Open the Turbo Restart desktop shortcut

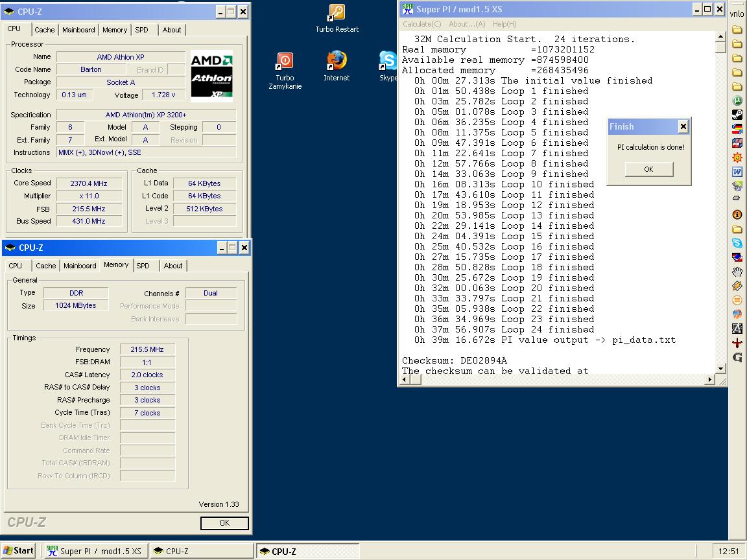coord(337,18)
